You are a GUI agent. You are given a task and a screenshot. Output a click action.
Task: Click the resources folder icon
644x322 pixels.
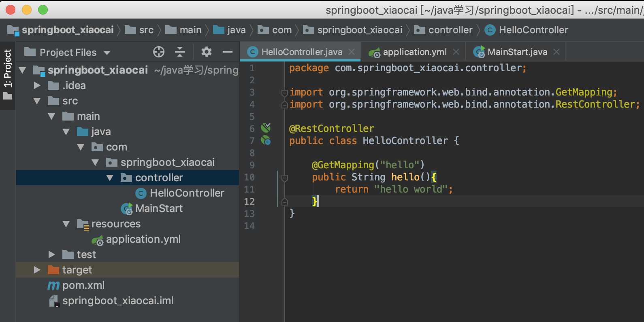[83, 225]
